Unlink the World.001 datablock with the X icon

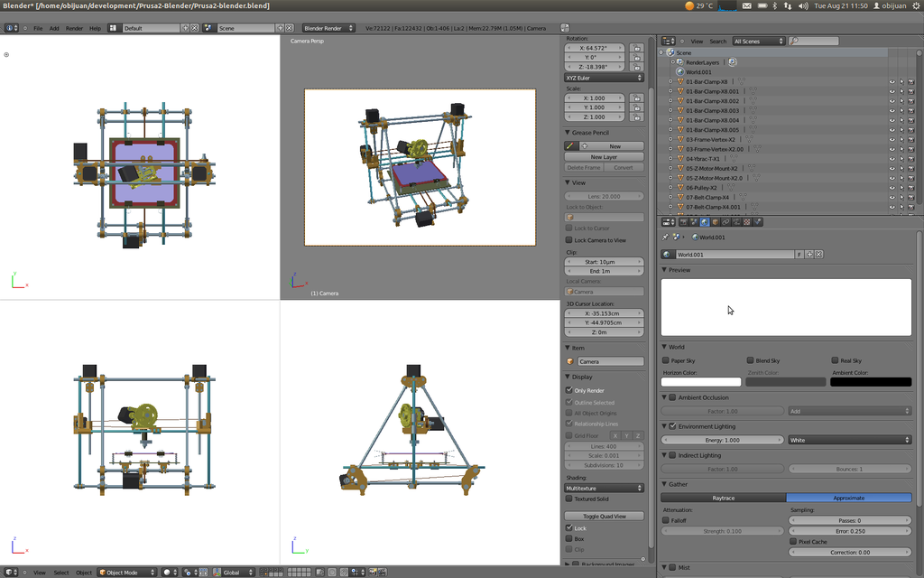pyautogui.click(x=818, y=255)
